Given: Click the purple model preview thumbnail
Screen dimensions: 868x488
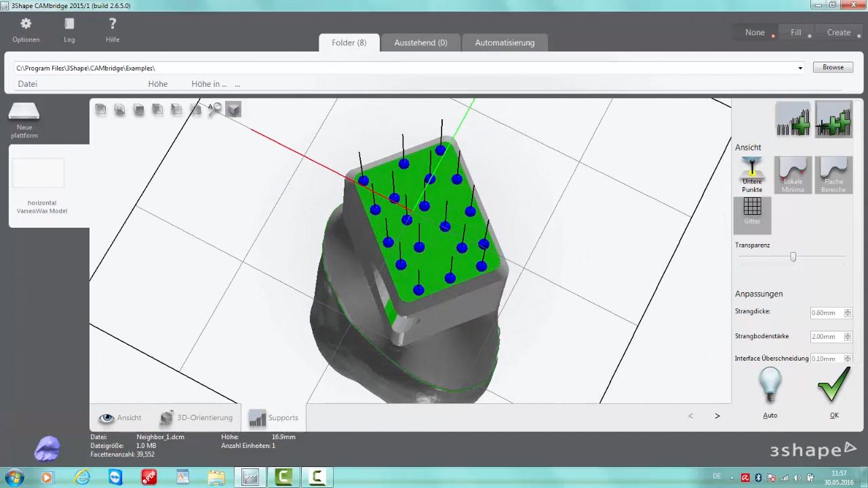Looking at the screenshot, I should click(47, 448).
